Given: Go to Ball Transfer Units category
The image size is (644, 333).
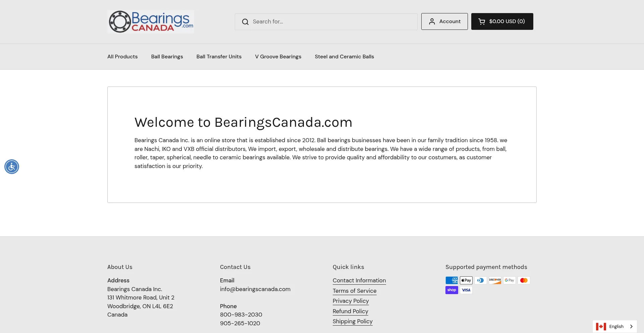Looking at the screenshot, I should [219, 57].
